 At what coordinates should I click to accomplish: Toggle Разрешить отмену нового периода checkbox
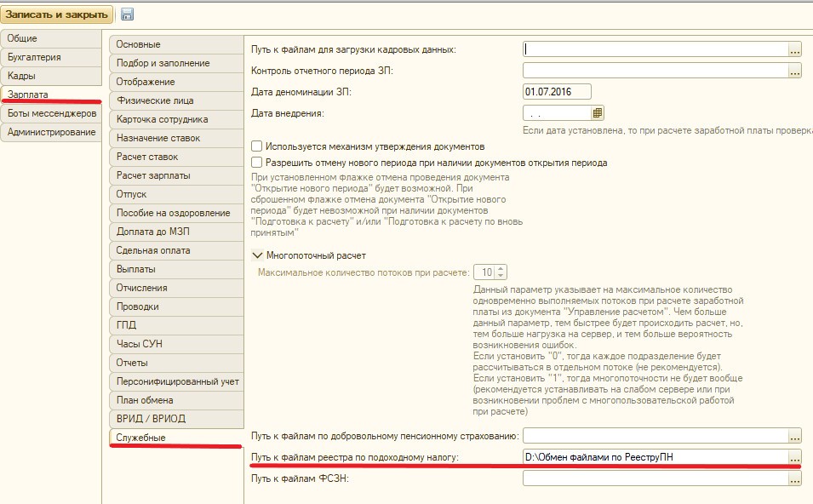click(258, 163)
